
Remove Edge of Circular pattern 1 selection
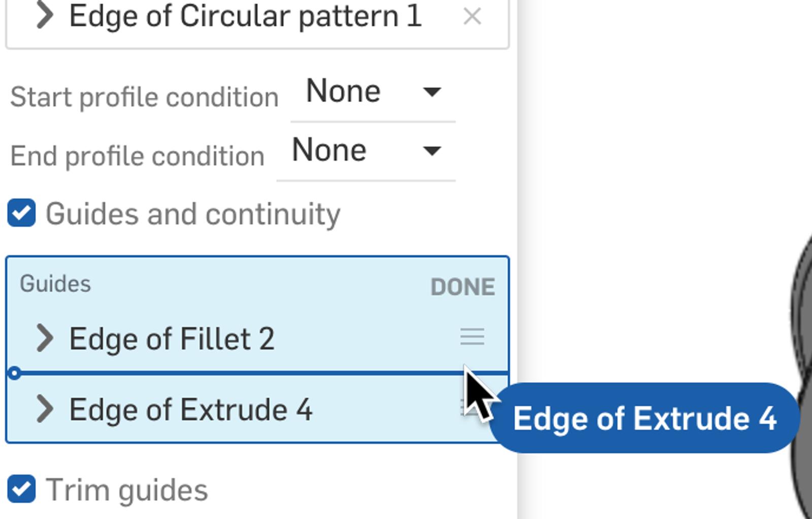click(x=472, y=17)
